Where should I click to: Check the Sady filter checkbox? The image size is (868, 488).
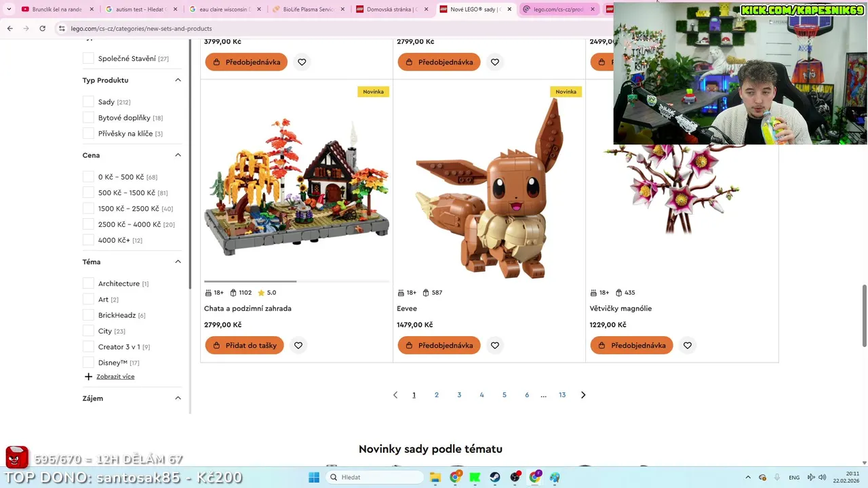click(x=88, y=102)
